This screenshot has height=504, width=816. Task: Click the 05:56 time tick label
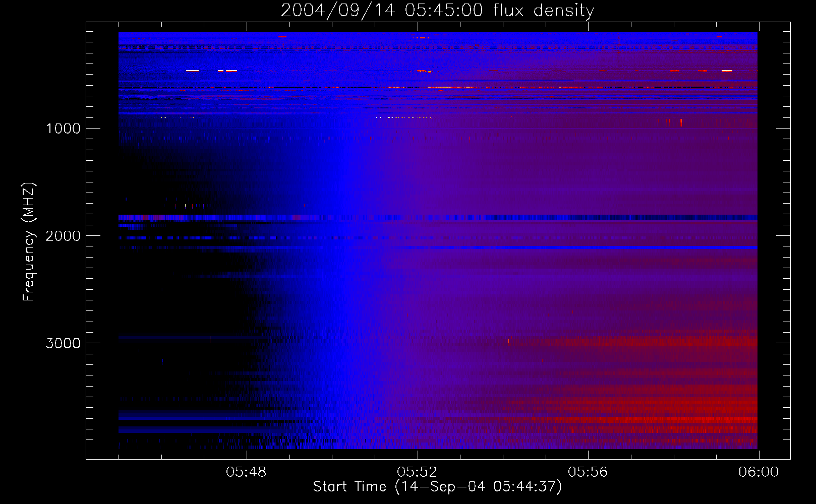click(588, 472)
